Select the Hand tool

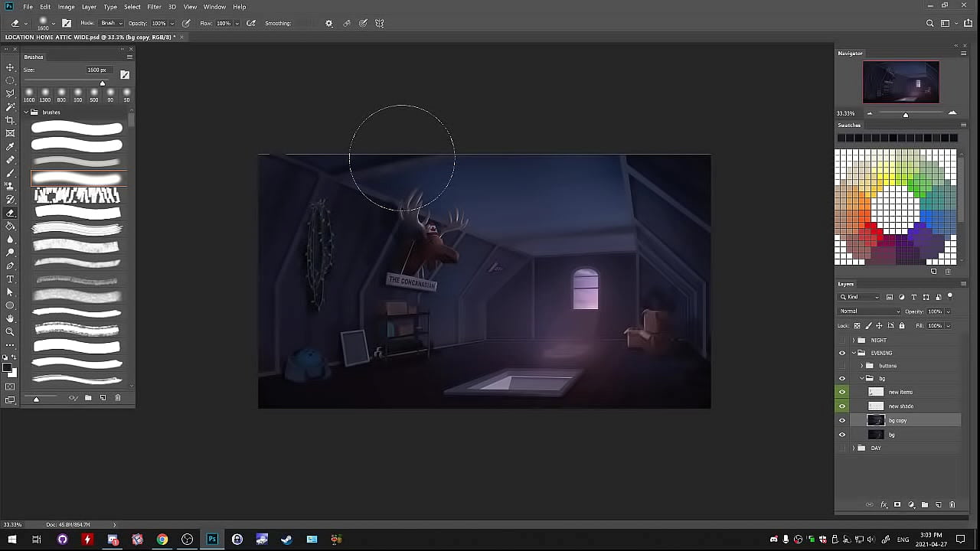point(10,318)
